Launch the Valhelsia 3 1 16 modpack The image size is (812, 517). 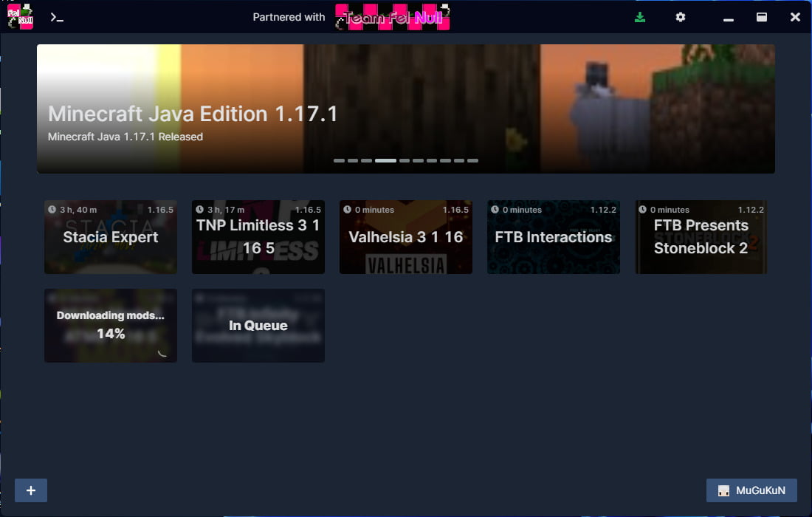click(x=406, y=237)
